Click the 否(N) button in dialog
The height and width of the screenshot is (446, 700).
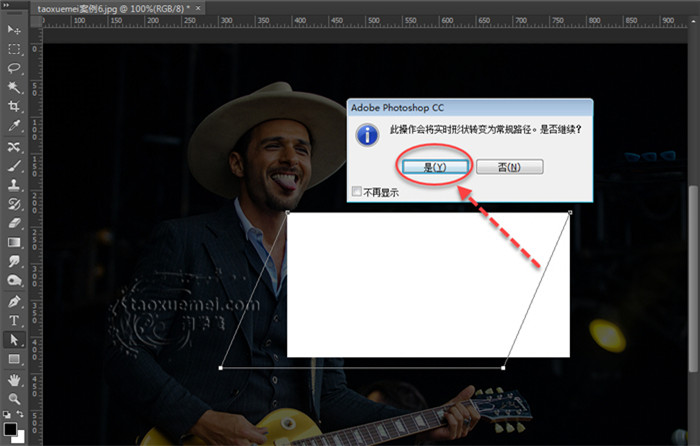click(x=509, y=167)
